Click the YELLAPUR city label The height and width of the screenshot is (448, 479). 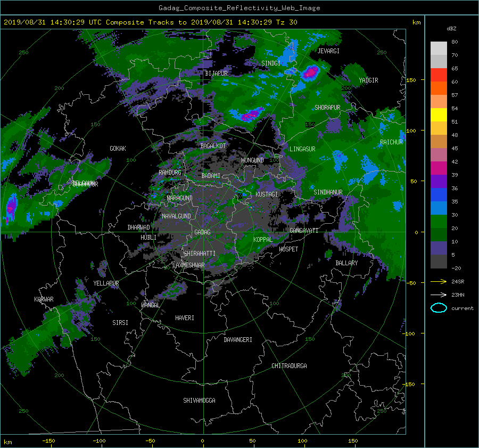106,283
